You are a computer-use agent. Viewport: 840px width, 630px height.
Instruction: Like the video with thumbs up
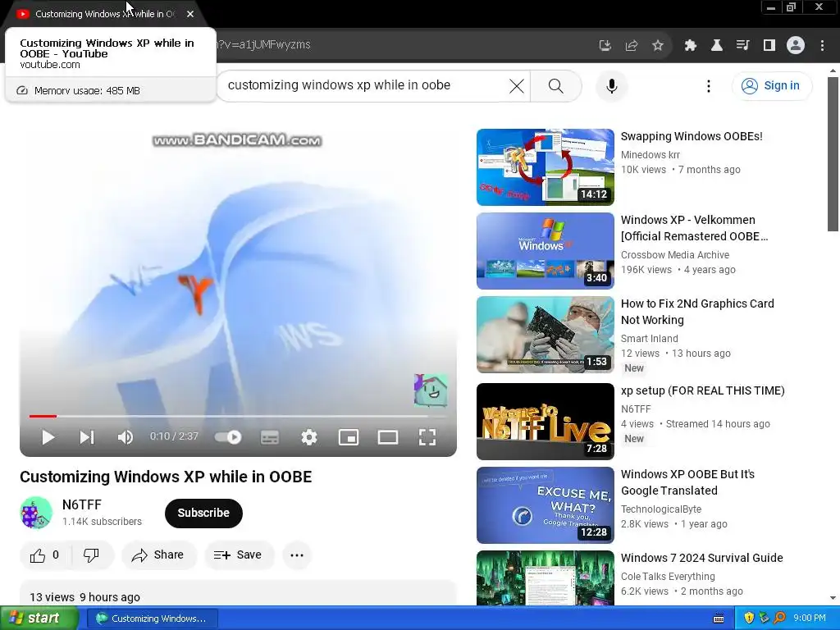[45, 555]
